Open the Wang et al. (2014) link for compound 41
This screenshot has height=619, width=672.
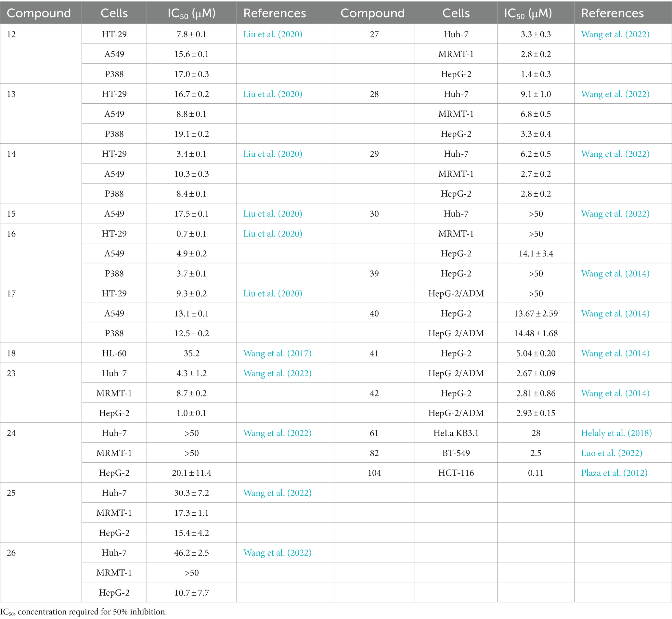tap(615, 354)
